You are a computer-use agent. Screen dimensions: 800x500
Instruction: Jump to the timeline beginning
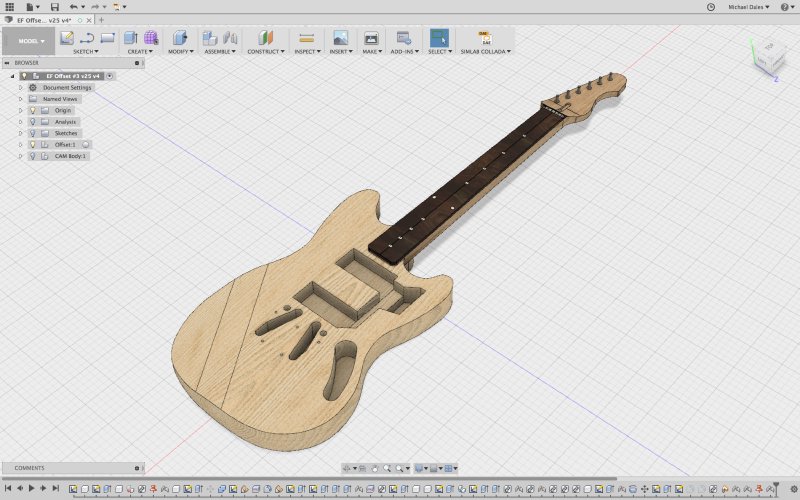tap(8, 488)
